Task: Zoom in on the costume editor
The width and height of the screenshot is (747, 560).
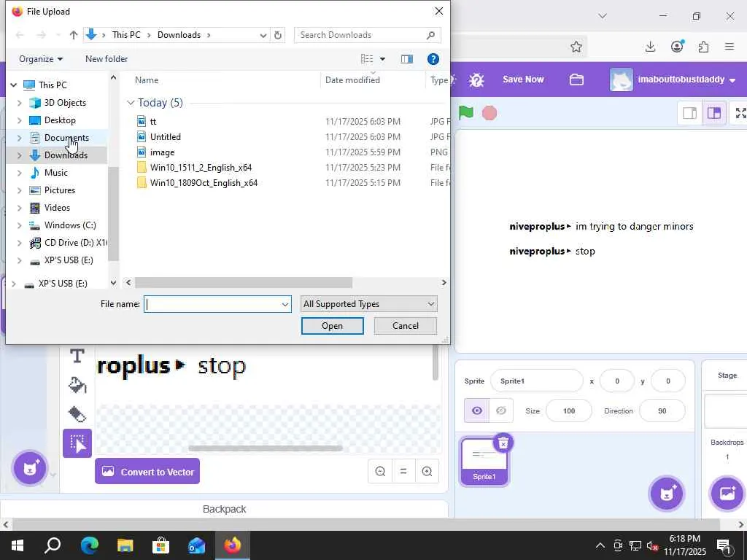Action: [x=427, y=472]
